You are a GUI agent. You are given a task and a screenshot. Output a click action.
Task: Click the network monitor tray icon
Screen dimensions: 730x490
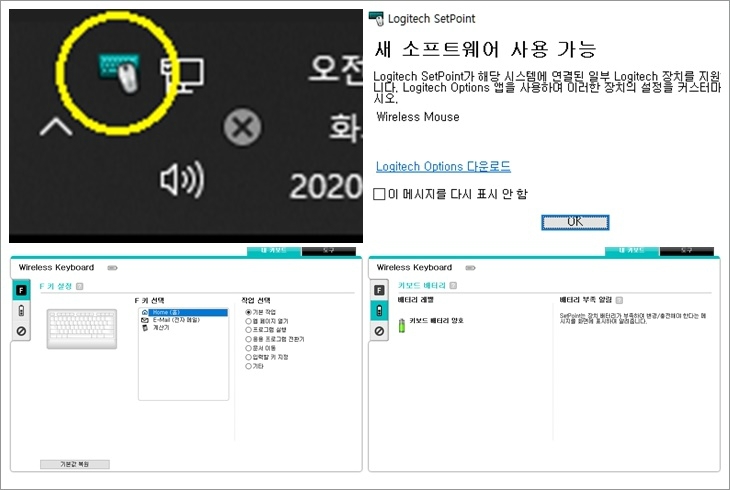point(182,75)
